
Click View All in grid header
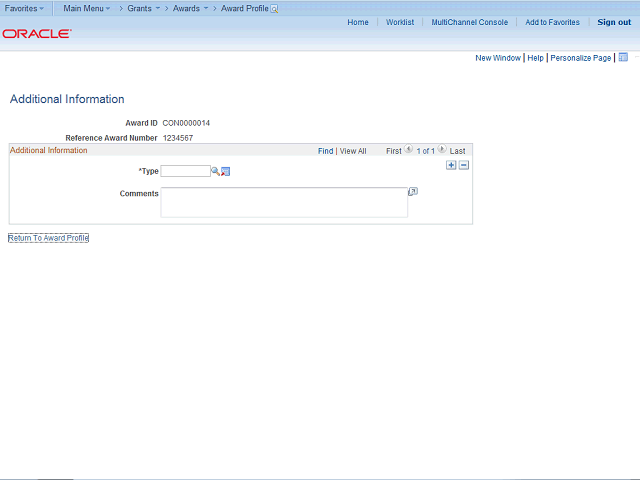click(353, 151)
